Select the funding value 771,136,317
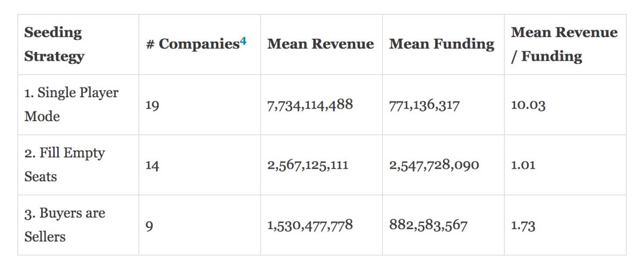Screen dimensions: 644x272 tap(425, 106)
